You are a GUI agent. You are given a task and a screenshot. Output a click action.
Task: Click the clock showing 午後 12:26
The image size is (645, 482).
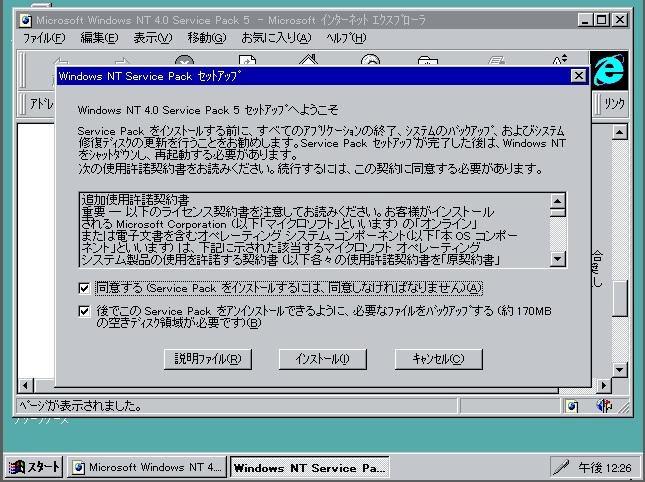pos(604,468)
